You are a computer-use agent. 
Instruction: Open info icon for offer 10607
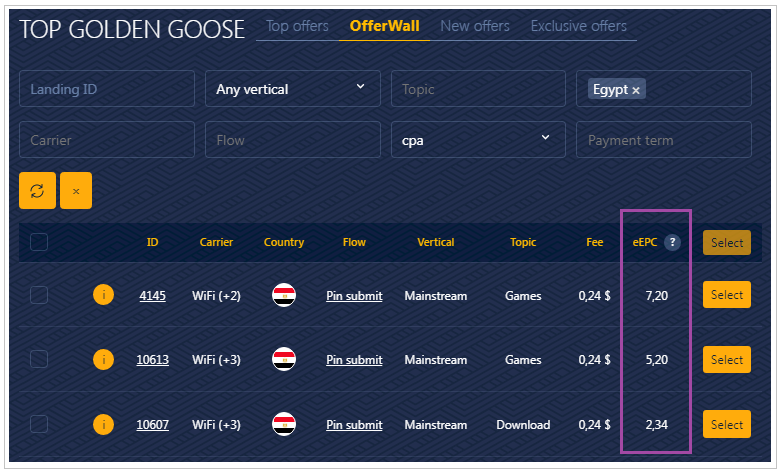(103, 424)
